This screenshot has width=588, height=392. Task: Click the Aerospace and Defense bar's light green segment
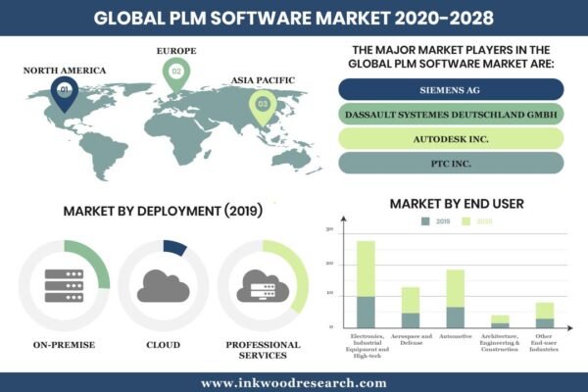(x=411, y=300)
